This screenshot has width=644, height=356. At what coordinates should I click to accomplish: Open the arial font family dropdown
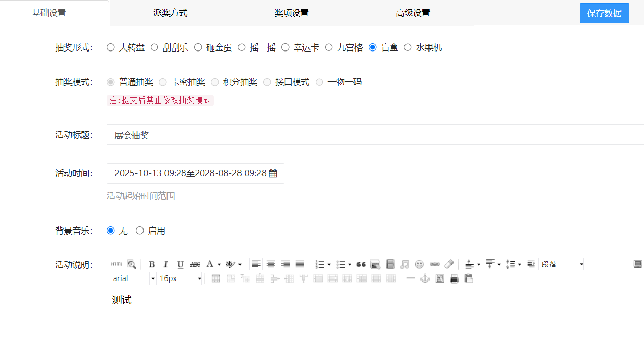point(152,278)
